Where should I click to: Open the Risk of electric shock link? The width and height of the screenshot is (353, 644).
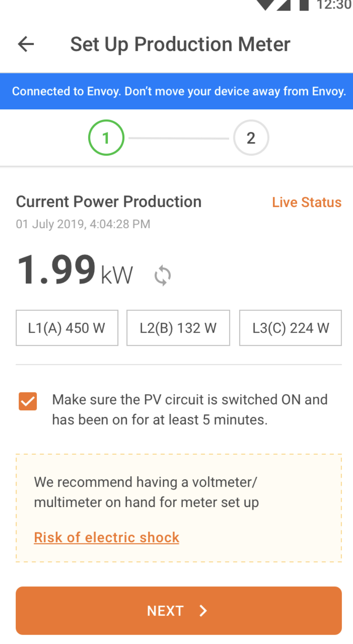[x=106, y=538]
